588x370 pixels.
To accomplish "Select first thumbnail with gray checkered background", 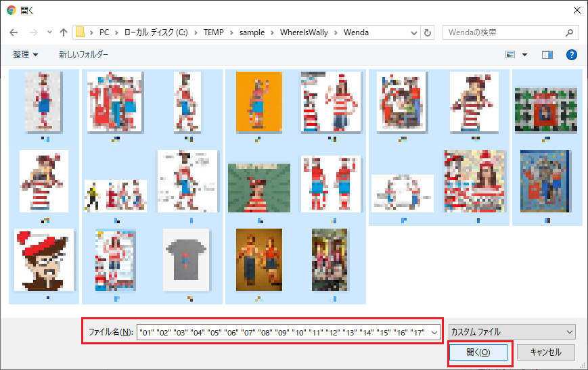I will (x=43, y=102).
